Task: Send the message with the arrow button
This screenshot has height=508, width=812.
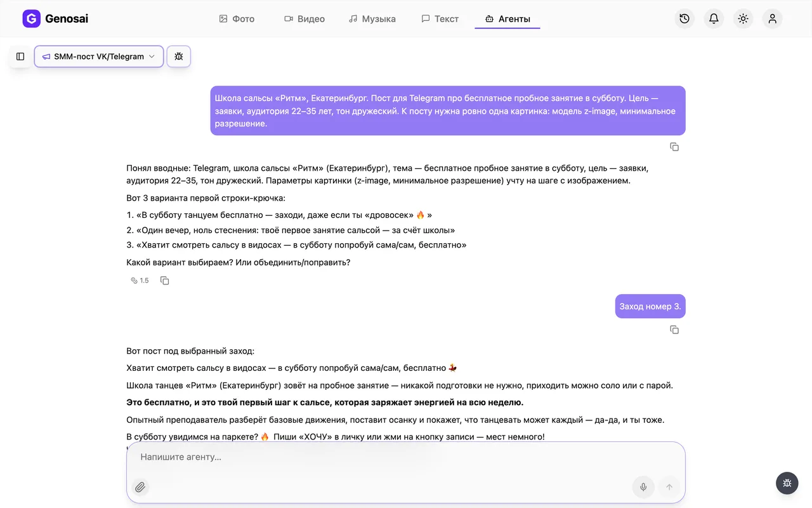Action: pyautogui.click(x=669, y=487)
